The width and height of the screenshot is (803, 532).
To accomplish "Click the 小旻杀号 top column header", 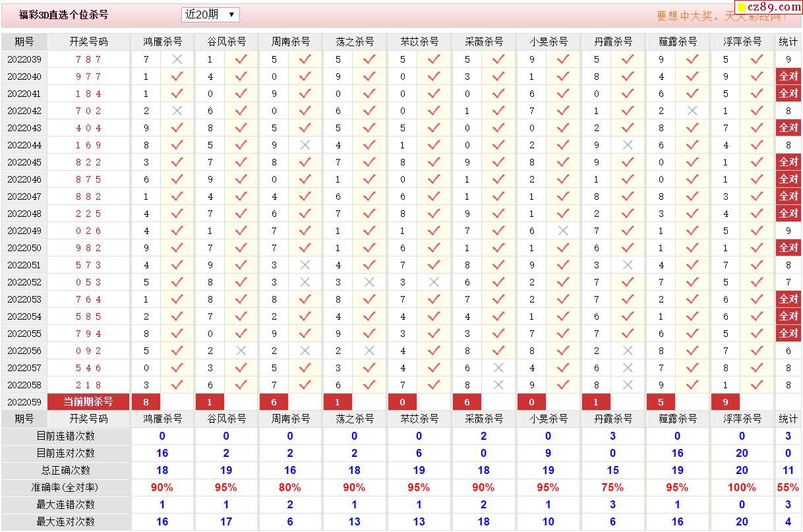I will click(549, 42).
